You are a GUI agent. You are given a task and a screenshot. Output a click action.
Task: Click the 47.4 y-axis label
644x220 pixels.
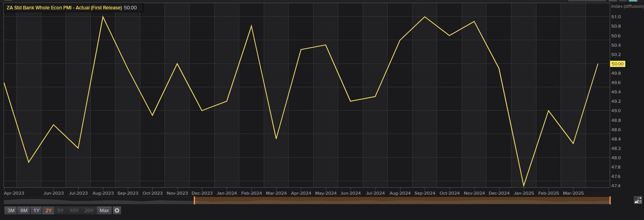tap(616, 186)
